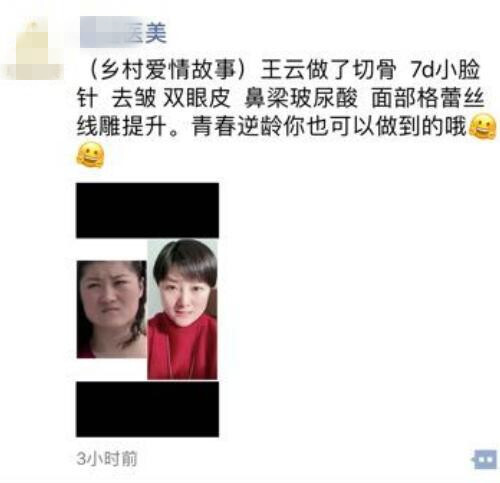Screen dimensions: 500x483
Task: Click the phrase 线雕提升 in the post
Action: click(x=121, y=126)
